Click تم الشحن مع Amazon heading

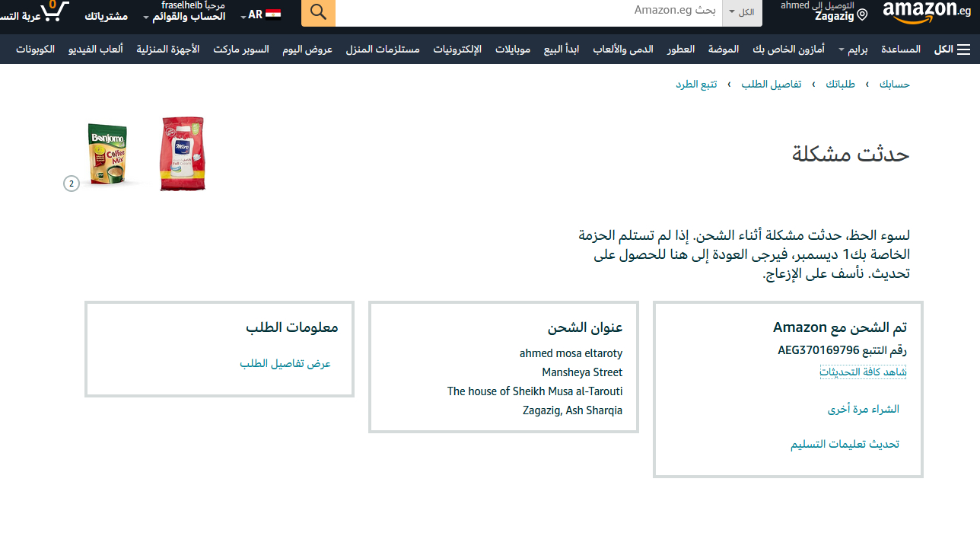coord(840,327)
